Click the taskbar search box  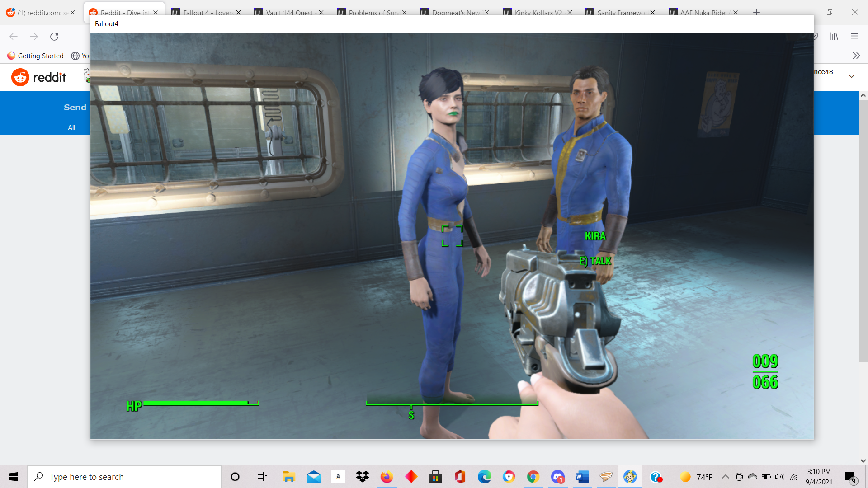[124, 477]
